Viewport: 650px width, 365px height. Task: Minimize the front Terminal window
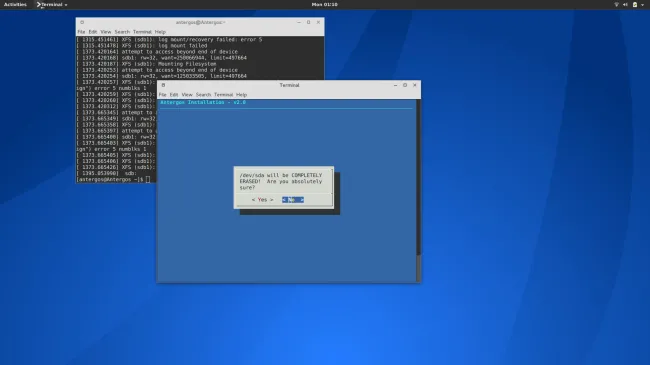click(x=395, y=85)
